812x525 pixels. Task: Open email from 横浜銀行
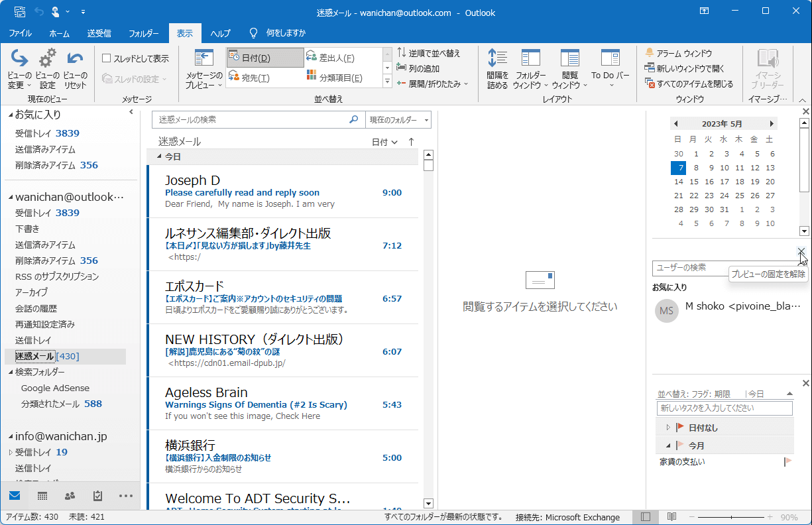(283, 457)
